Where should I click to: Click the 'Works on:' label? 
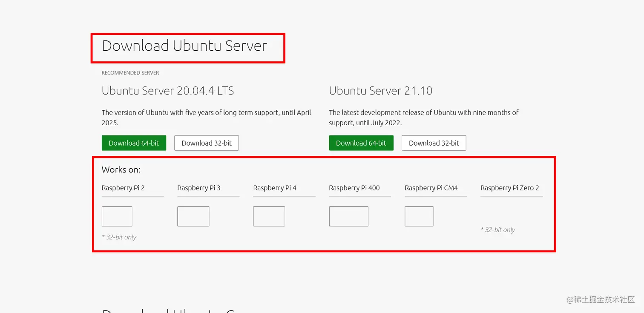121,169
